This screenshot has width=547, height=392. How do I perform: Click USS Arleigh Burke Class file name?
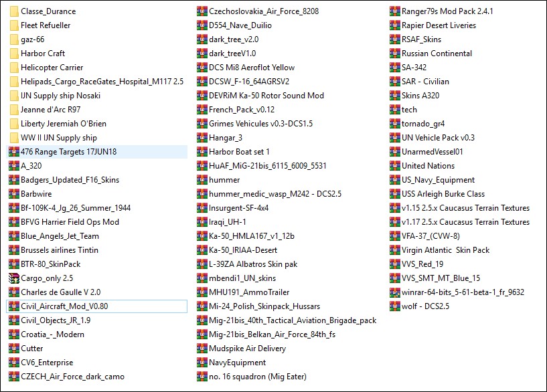pos(443,194)
